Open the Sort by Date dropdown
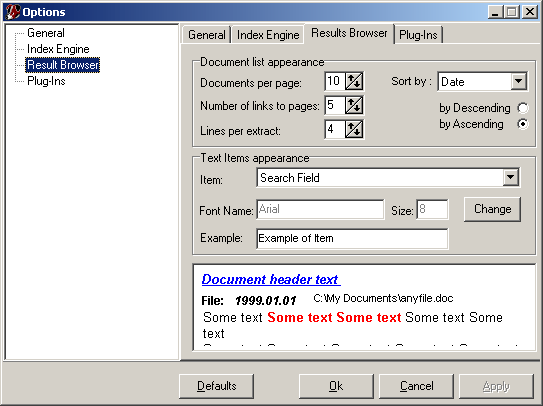This screenshot has height=406, width=543. click(518, 82)
